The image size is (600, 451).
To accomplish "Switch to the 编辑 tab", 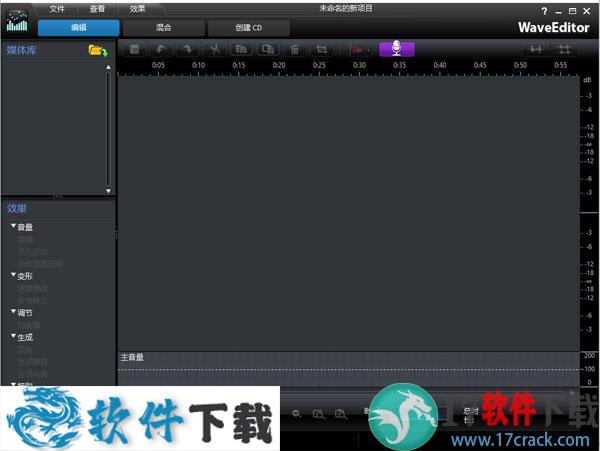I will (x=79, y=28).
